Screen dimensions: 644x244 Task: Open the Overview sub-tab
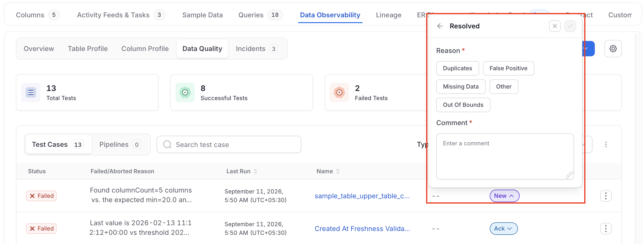[39, 49]
